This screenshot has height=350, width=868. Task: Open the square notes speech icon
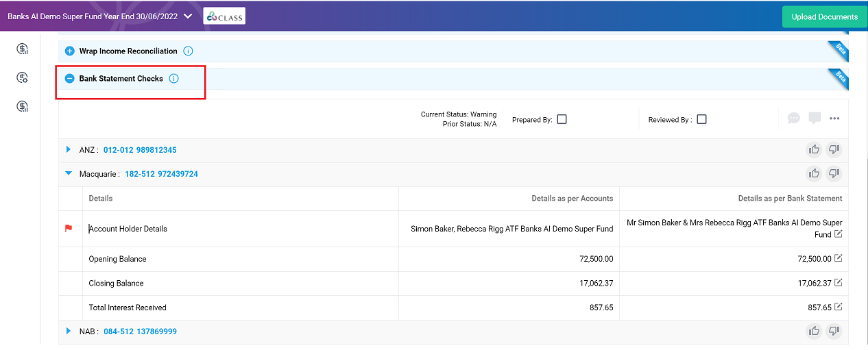(815, 118)
